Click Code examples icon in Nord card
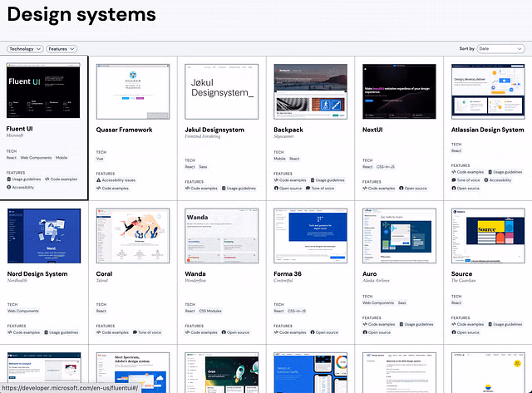This screenshot has height=393, width=532. (x=10, y=332)
